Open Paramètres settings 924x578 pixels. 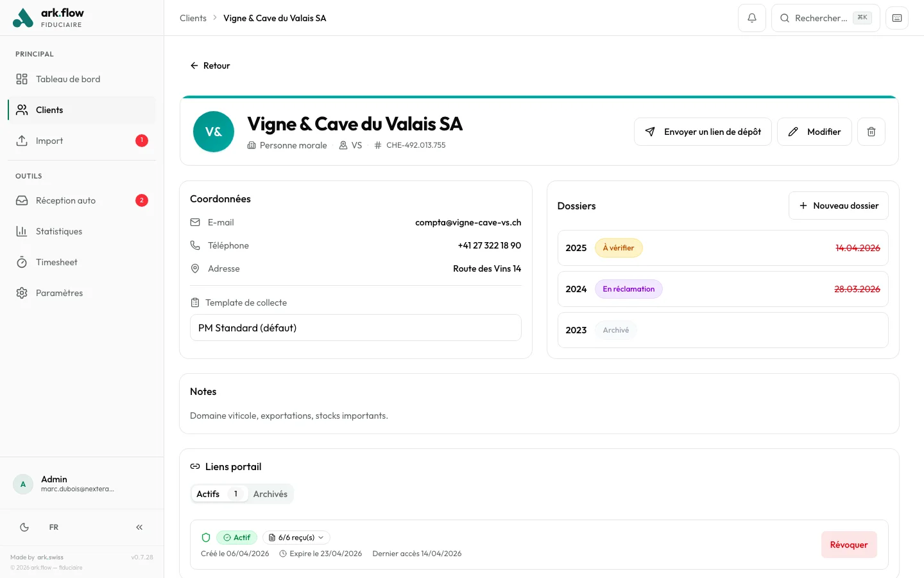pyautogui.click(x=59, y=293)
